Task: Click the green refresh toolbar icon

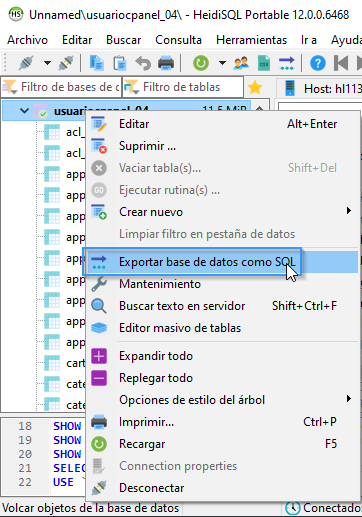Action: (201, 63)
